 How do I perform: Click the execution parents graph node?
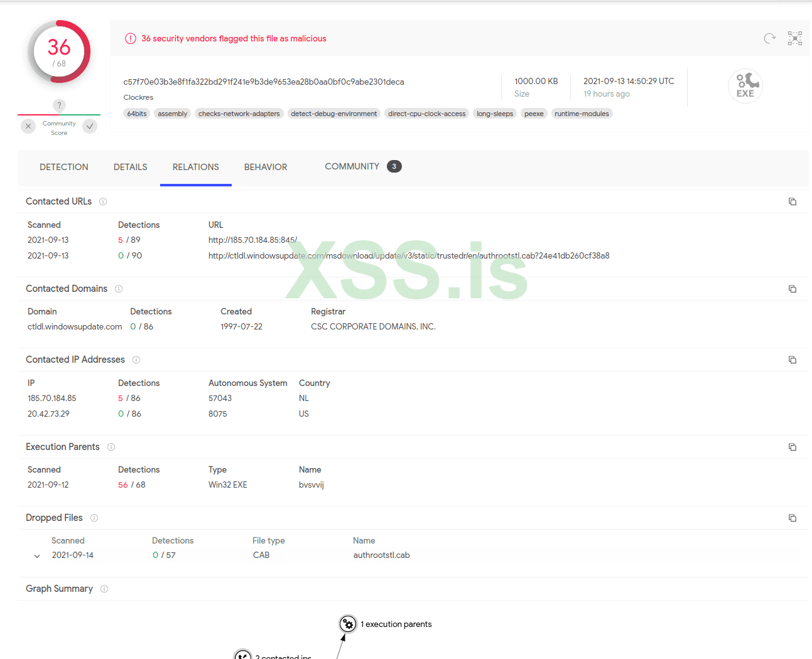pos(348,624)
